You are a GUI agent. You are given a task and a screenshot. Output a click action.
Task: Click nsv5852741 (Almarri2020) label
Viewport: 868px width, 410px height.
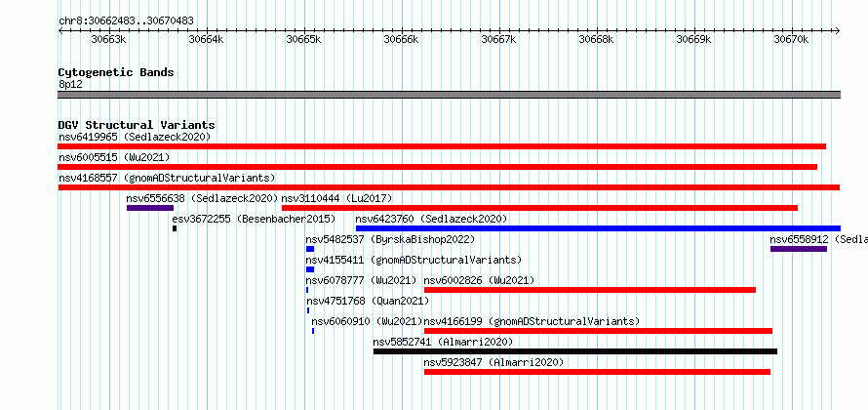(444, 342)
